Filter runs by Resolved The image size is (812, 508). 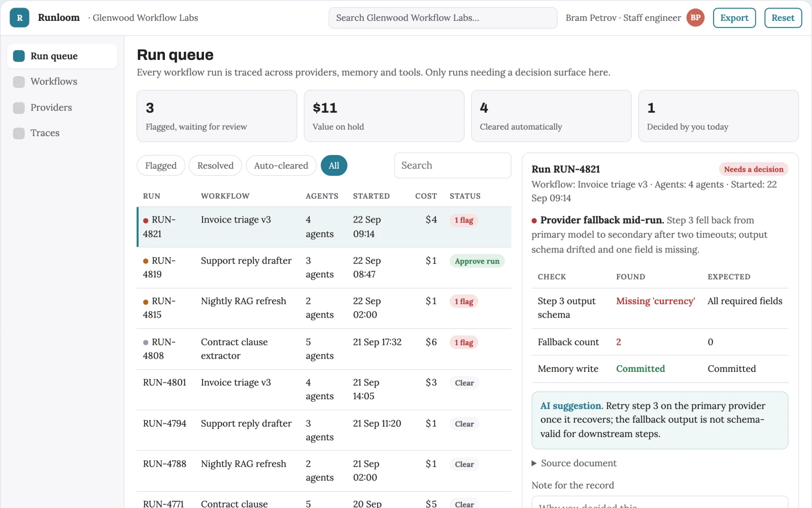pyautogui.click(x=215, y=166)
